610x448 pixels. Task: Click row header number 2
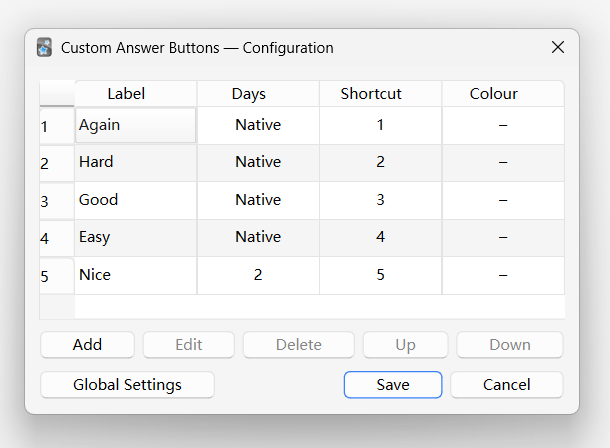coord(57,163)
